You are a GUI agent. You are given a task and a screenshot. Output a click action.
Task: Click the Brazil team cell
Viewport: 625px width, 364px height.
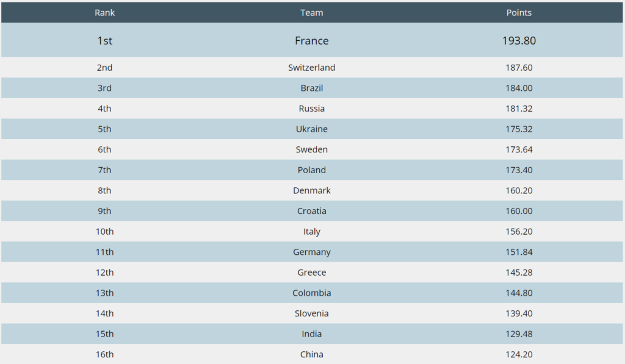[x=312, y=88]
